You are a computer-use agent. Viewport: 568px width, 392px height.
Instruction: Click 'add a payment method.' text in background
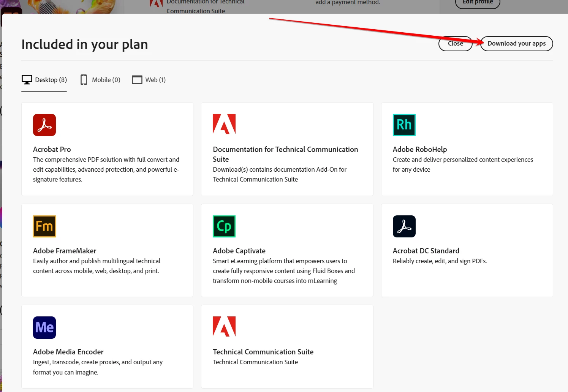click(348, 2)
